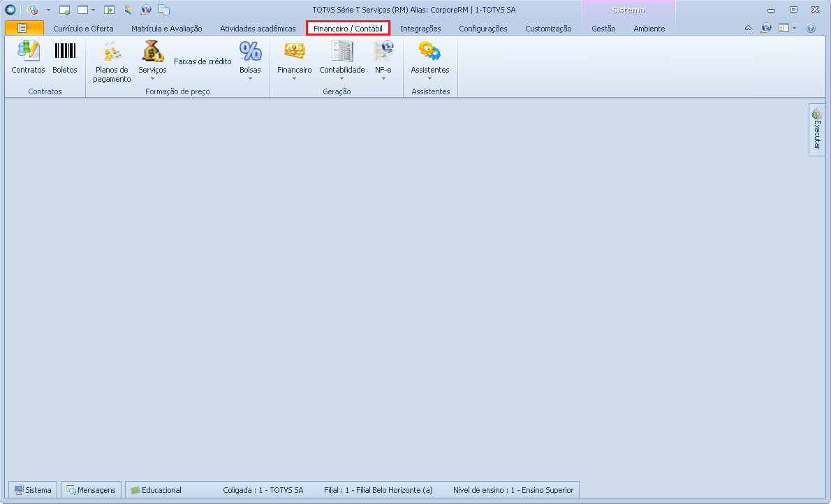Click the layout panel icon near help
The height and width of the screenshot is (504, 831).
pos(784,28)
